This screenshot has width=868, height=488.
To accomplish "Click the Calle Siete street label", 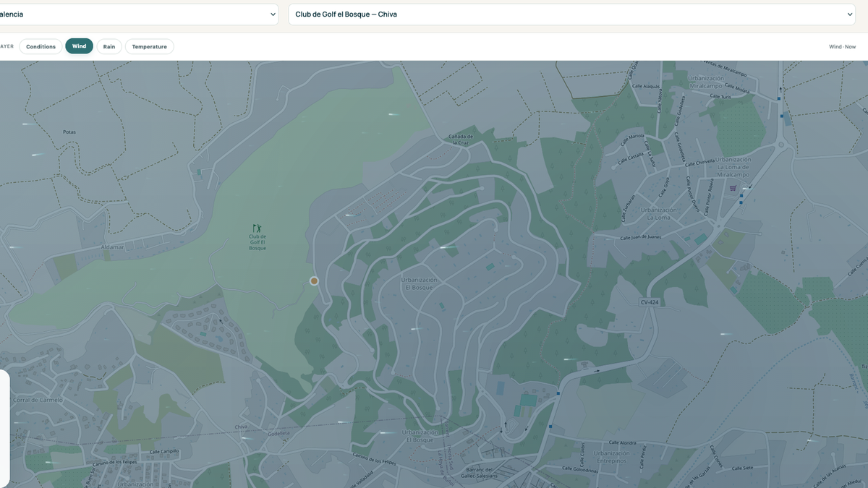I will [x=743, y=468].
